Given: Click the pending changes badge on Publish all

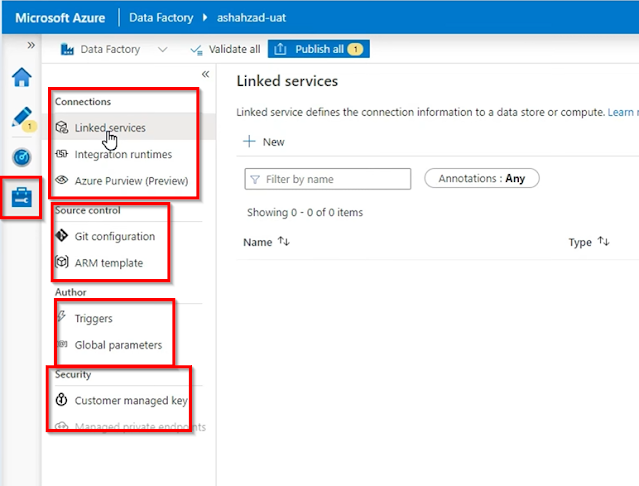Looking at the screenshot, I should [x=355, y=49].
